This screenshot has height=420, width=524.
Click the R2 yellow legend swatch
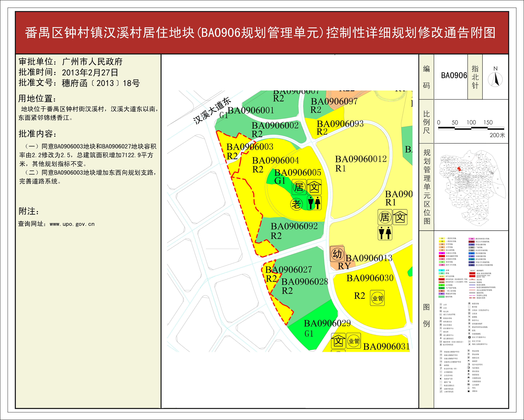pyautogui.click(x=442, y=241)
